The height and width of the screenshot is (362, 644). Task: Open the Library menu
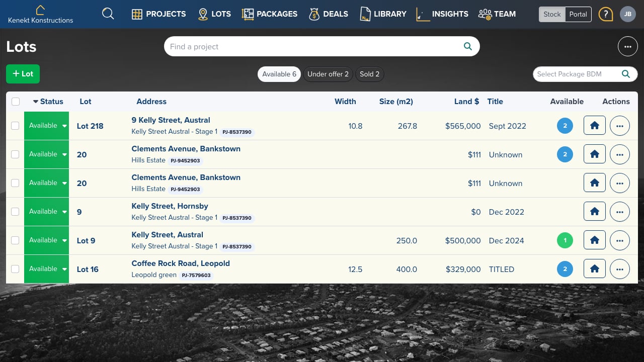click(383, 14)
